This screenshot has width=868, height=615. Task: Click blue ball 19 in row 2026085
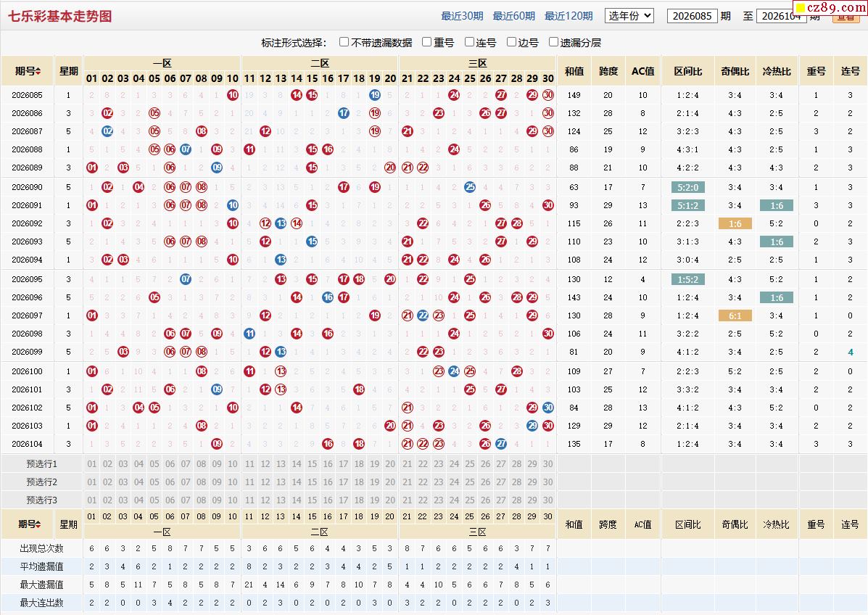(375, 95)
